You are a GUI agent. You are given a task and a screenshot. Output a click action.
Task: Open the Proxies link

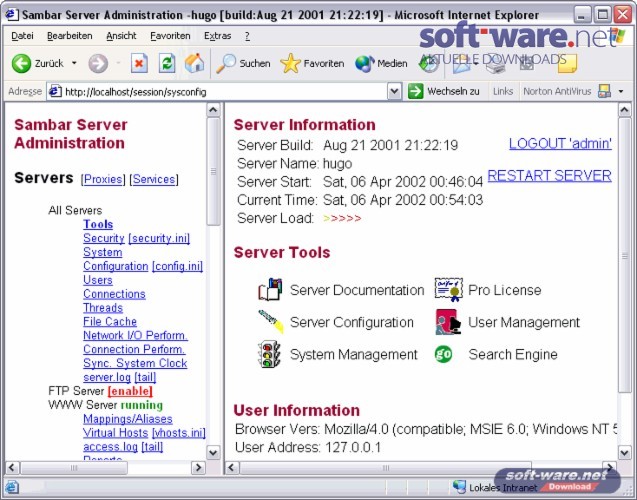(x=103, y=179)
